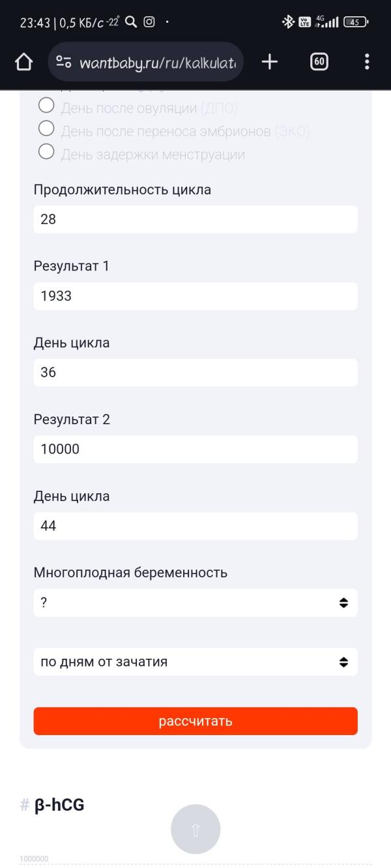Expand the 'Многоплодная беременность' dropdown
Image resolution: width=391 pixels, height=868 pixels.
[x=195, y=603]
